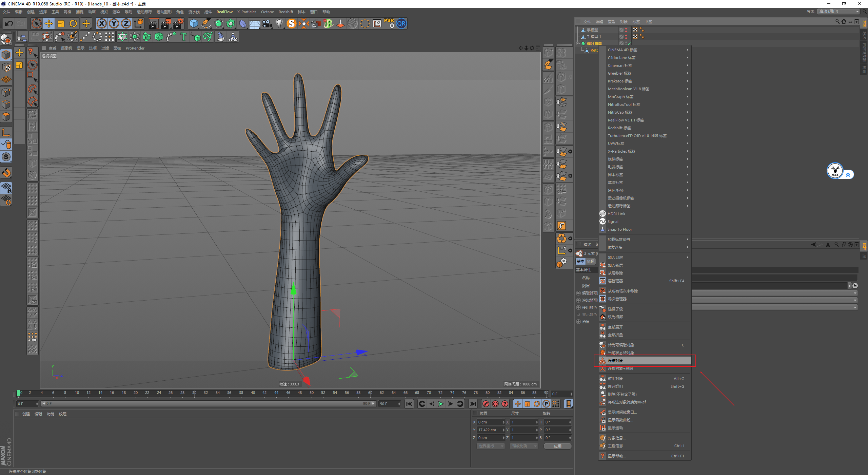This screenshot has height=475, width=868.
Task: Click the Camera object icon
Action: coord(267,23)
